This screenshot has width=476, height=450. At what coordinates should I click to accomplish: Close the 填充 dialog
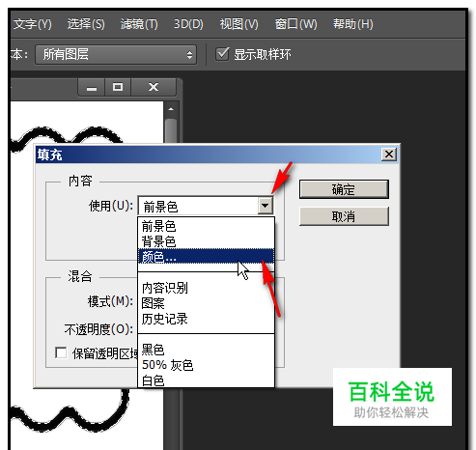click(x=389, y=155)
